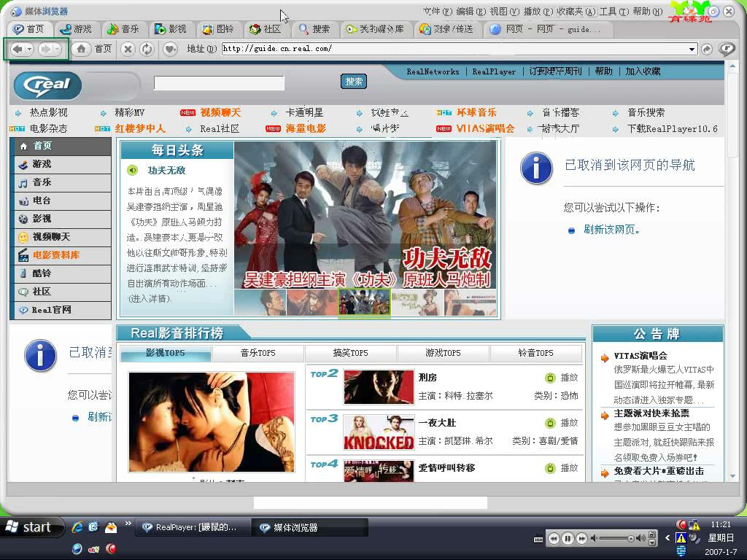Image resolution: width=747 pixels, height=560 pixels.
Task: Open the 文件 menu
Action: click(x=438, y=12)
